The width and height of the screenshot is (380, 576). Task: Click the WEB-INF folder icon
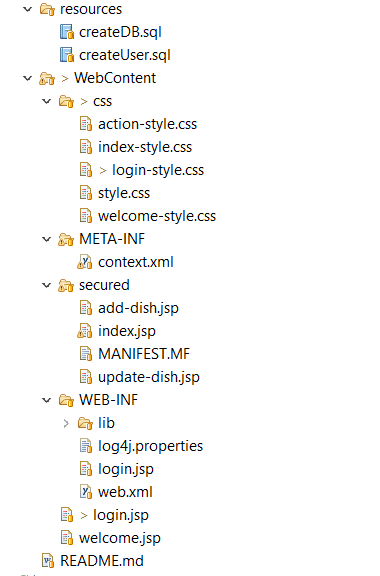(66, 400)
